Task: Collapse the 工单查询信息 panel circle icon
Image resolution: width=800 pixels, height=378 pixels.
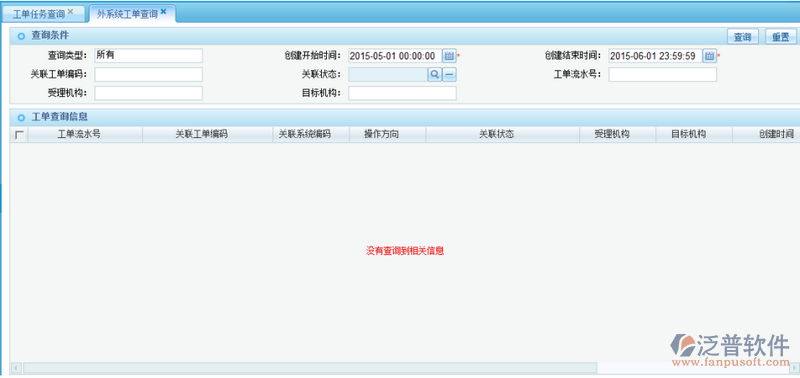Action: [21, 117]
